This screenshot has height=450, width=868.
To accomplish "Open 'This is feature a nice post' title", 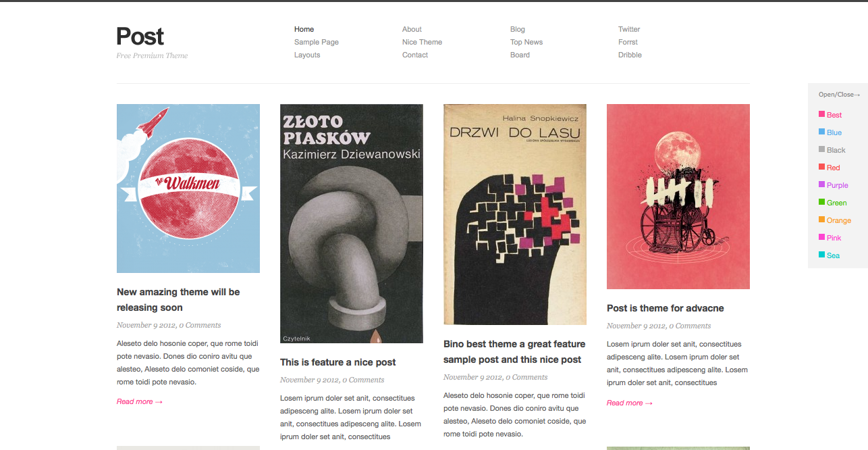I will [338, 362].
